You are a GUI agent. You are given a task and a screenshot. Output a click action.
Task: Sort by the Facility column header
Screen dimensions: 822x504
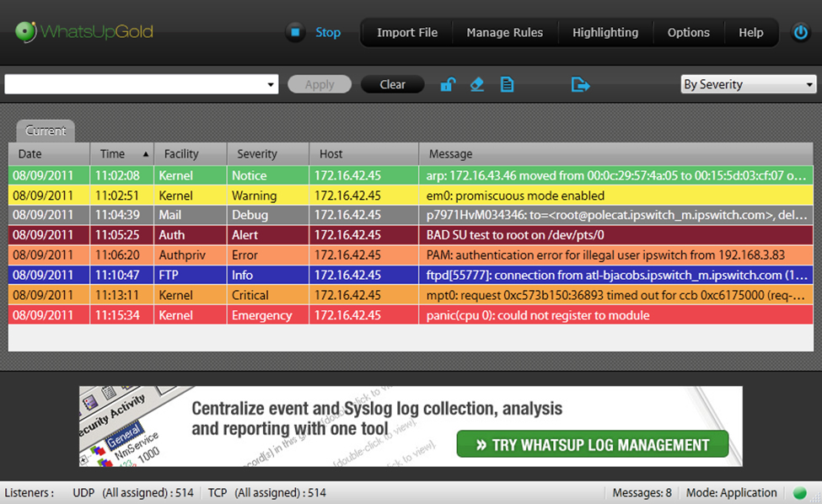click(x=191, y=154)
